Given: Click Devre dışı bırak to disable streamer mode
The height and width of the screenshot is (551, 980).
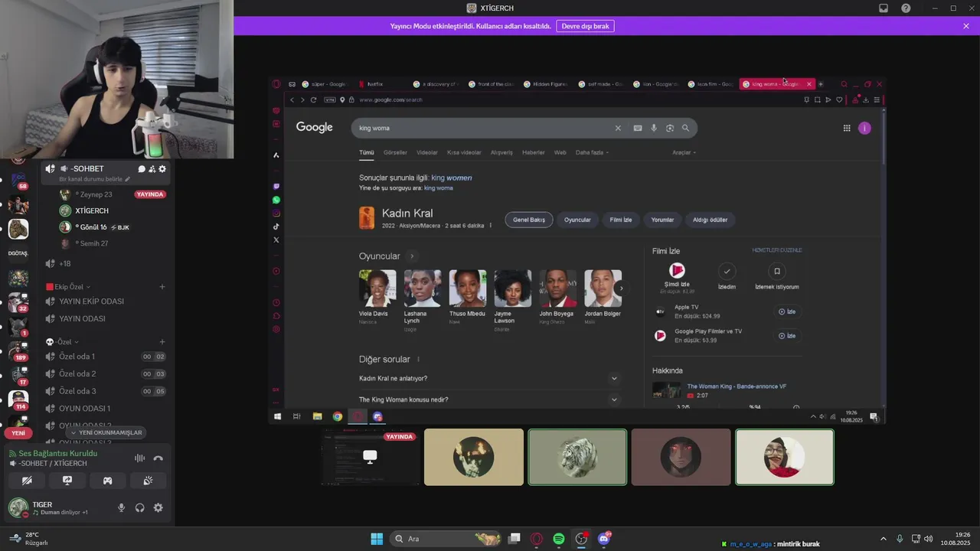Looking at the screenshot, I should pyautogui.click(x=585, y=26).
